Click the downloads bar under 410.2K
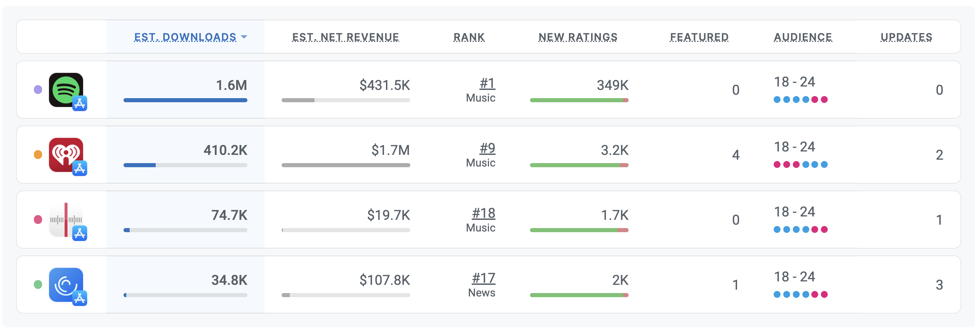This screenshot has height=331, width=980. 185,165
